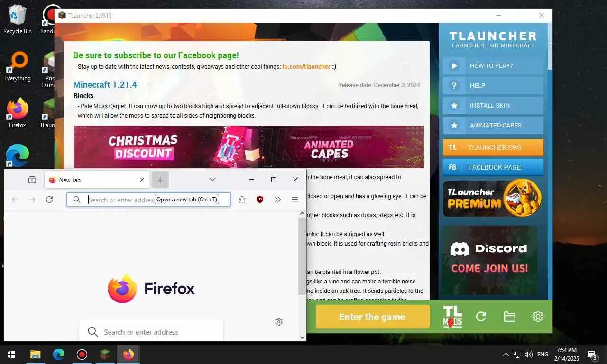Open Firefox desktop shortcut

[x=17, y=114]
